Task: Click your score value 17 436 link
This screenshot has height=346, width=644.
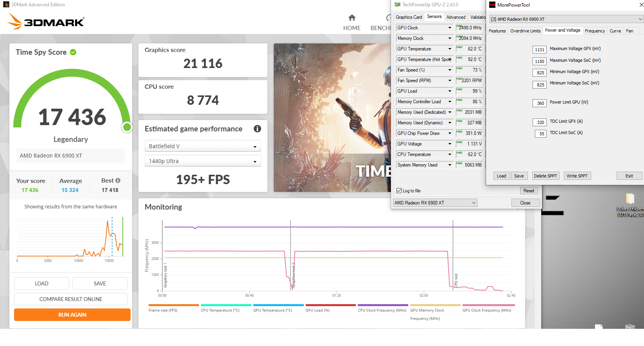Action: tap(30, 190)
